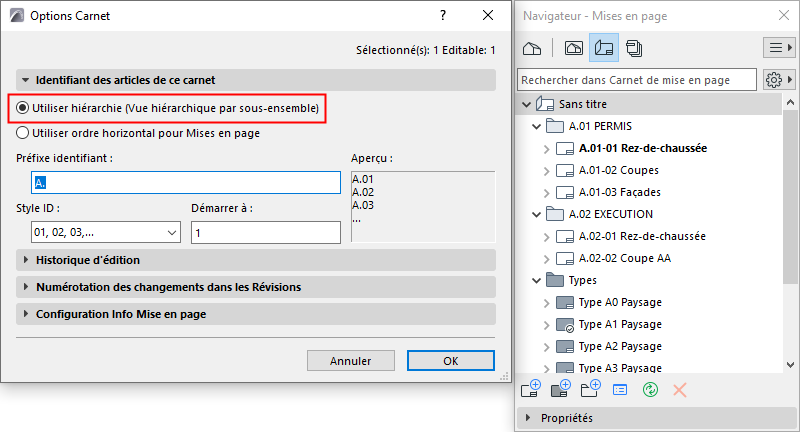
Task: Select 'Utiliser hiérarchie' radio option
Action: point(23,107)
